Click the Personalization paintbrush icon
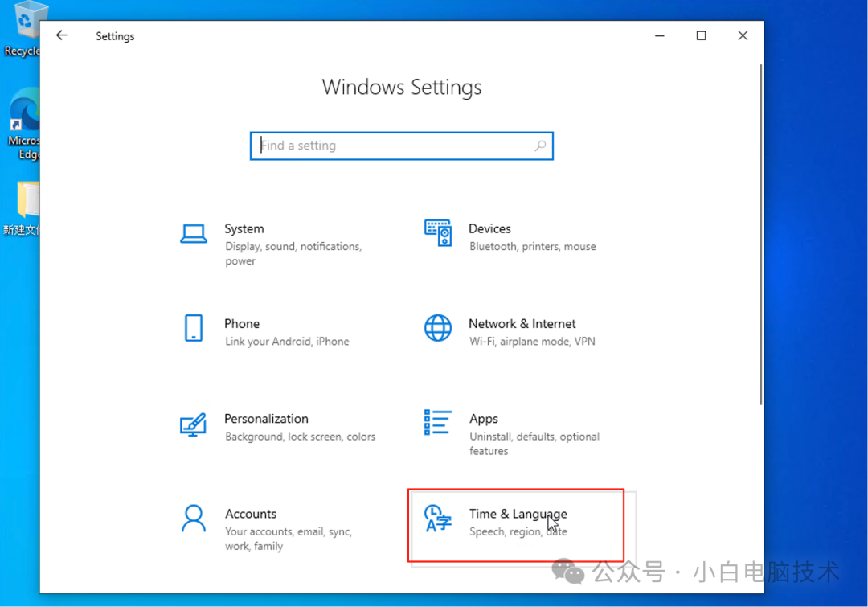Viewport: 868px width, 607px height. [193, 424]
